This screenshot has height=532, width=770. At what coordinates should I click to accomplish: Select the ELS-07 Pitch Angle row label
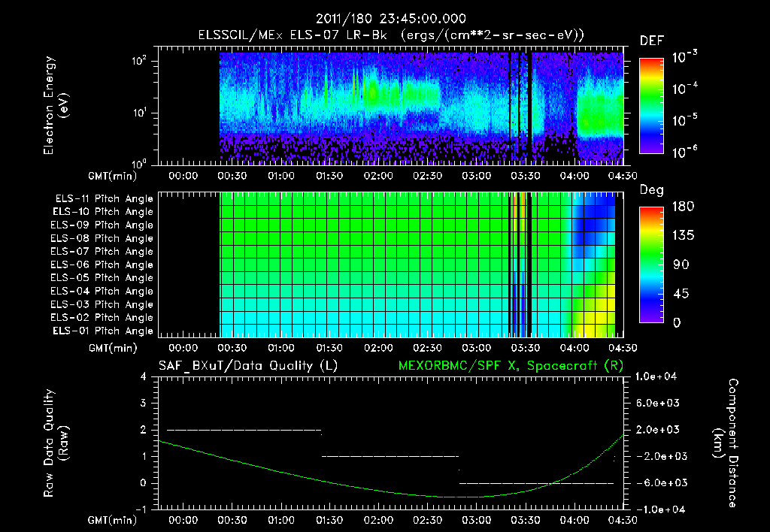click(102, 251)
